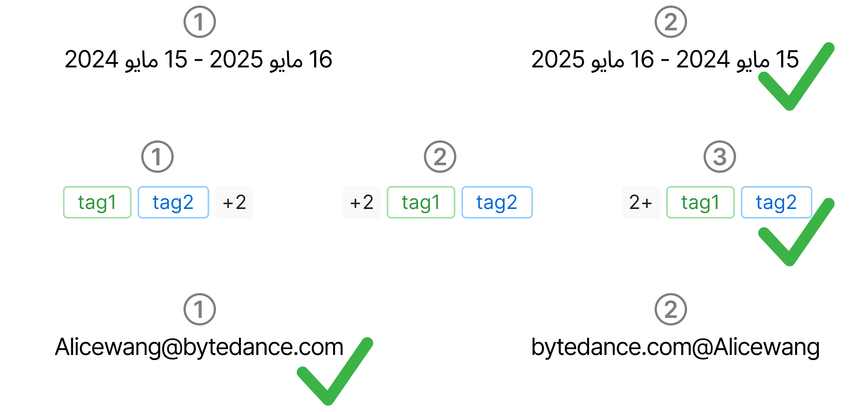Viewport: 868px width, 412px height.
Task: Click the blue tag2 chip next to the checkmark
Action: click(776, 202)
